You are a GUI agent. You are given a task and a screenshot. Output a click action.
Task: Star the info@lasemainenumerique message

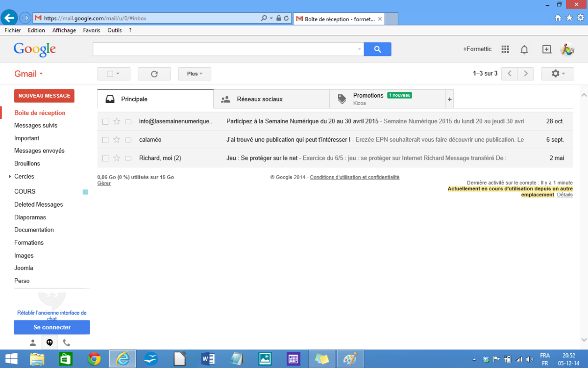click(x=117, y=121)
